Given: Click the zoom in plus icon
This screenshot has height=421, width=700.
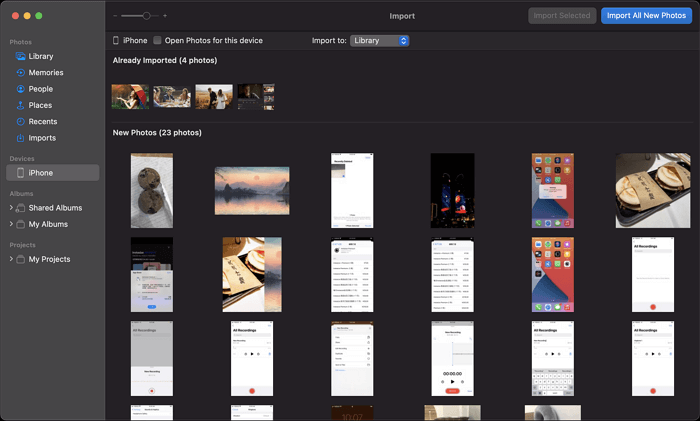Looking at the screenshot, I should click(x=165, y=16).
